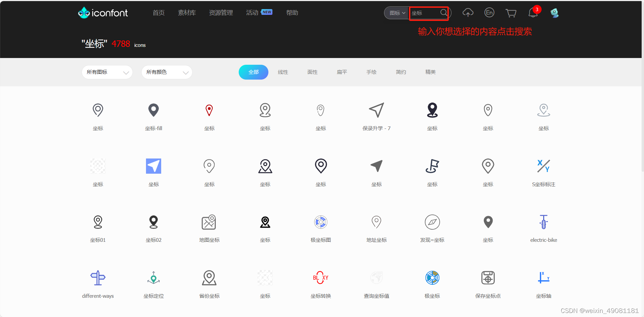The height and width of the screenshot is (317, 644).
Task: Expand the 图标 search type dropdown
Action: [397, 13]
